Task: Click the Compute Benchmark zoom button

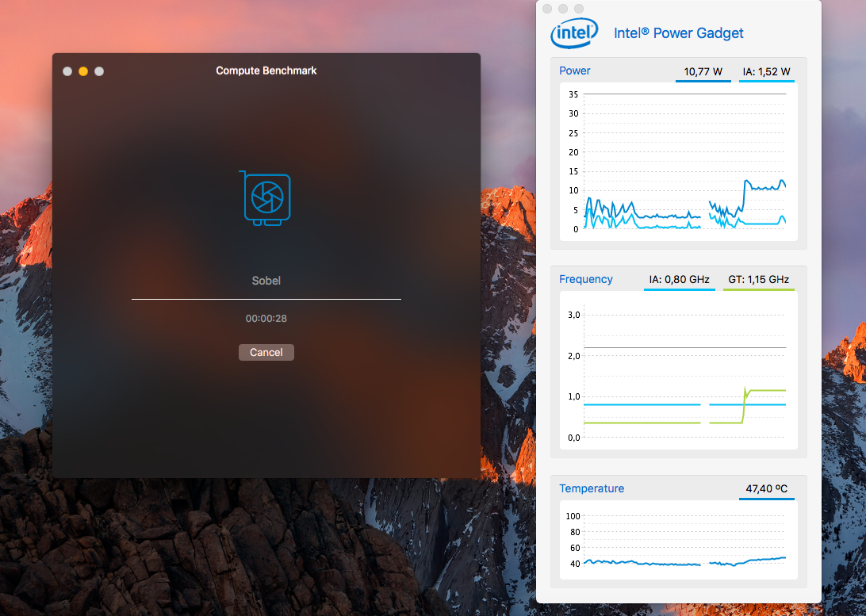Action: 99,71
